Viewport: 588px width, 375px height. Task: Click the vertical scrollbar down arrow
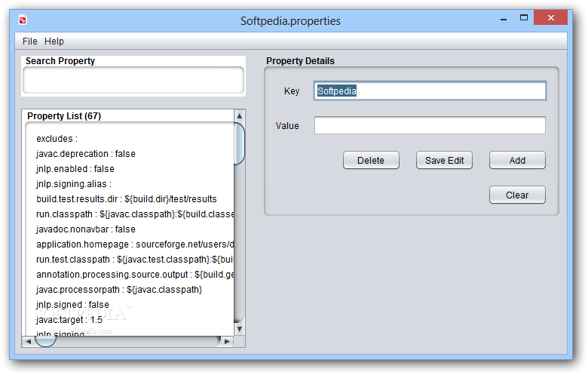coord(239,329)
